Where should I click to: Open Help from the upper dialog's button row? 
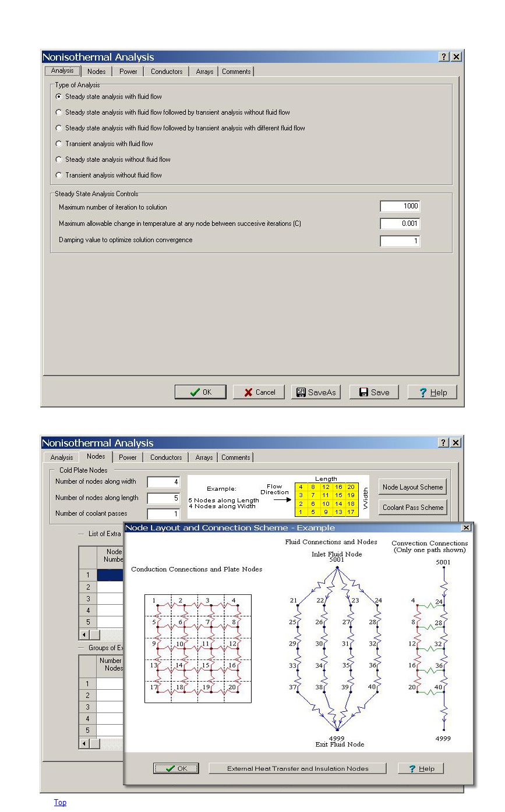(x=432, y=392)
